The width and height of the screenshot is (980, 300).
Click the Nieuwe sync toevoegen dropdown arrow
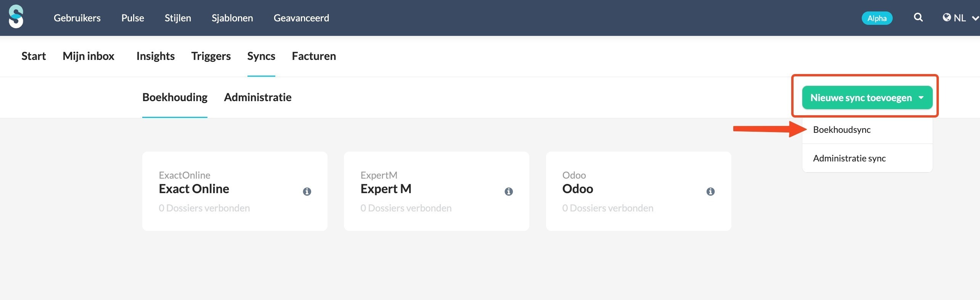(x=921, y=98)
